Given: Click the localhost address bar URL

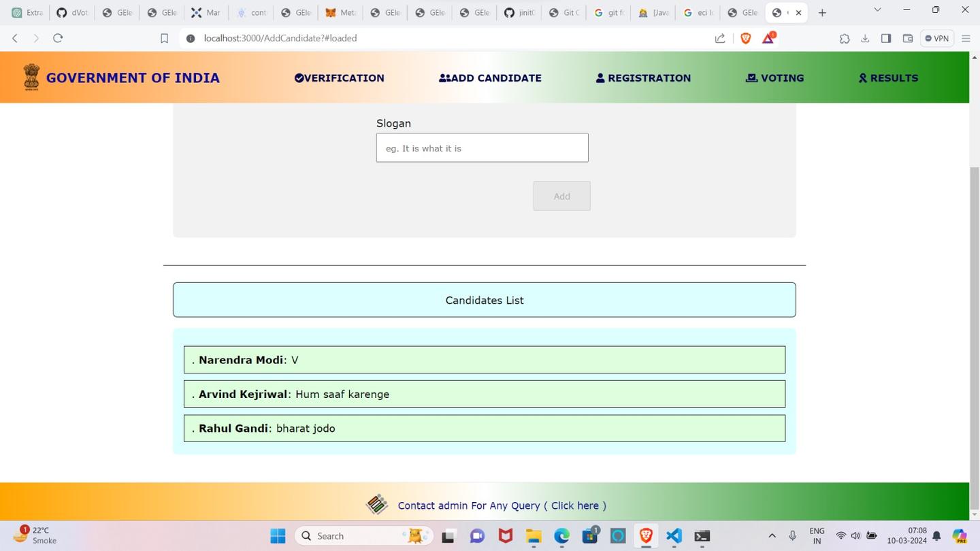Looking at the screenshot, I should [x=280, y=38].
